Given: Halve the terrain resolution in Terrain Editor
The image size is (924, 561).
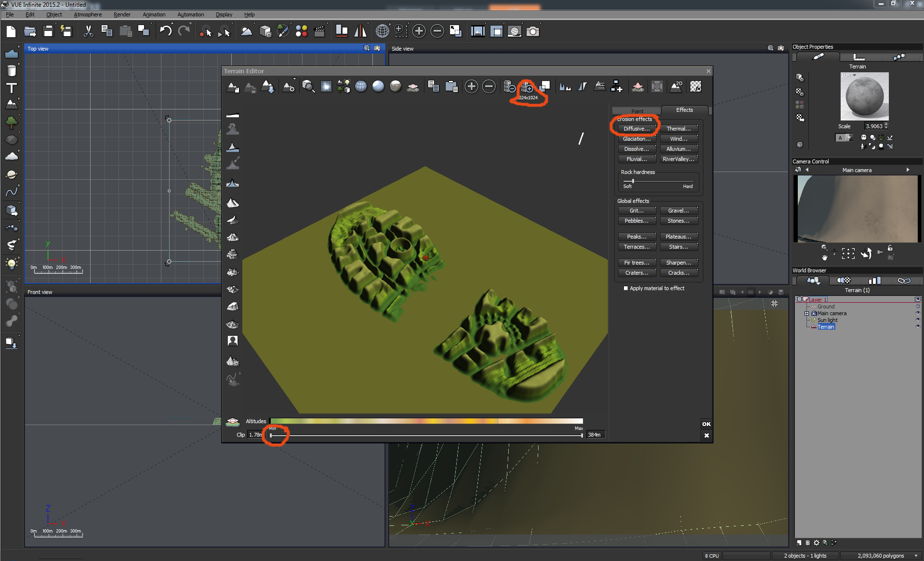Looking at the screenshot, I should [509, 87].
